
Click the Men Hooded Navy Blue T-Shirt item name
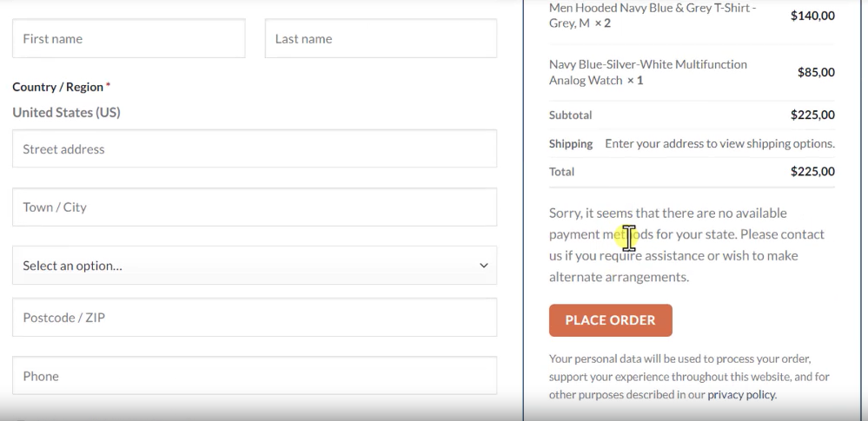[652, 15]
